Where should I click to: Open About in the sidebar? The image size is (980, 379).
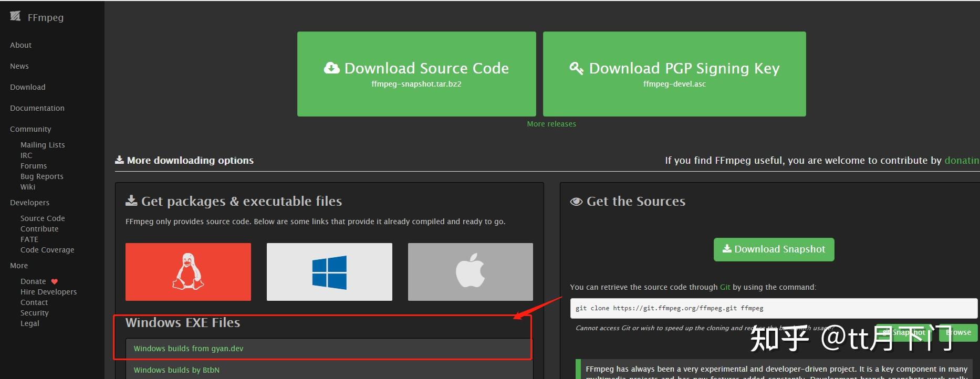click(21, 45)
